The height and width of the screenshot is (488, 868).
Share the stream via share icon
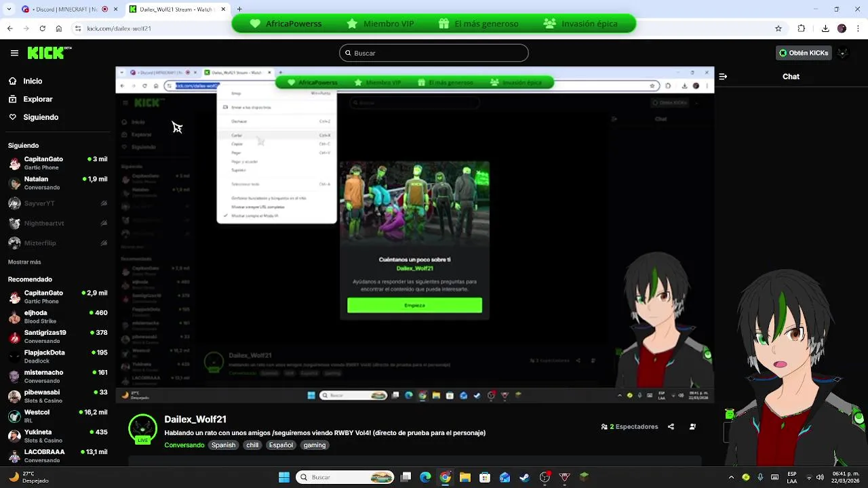(x=671, y=427)
